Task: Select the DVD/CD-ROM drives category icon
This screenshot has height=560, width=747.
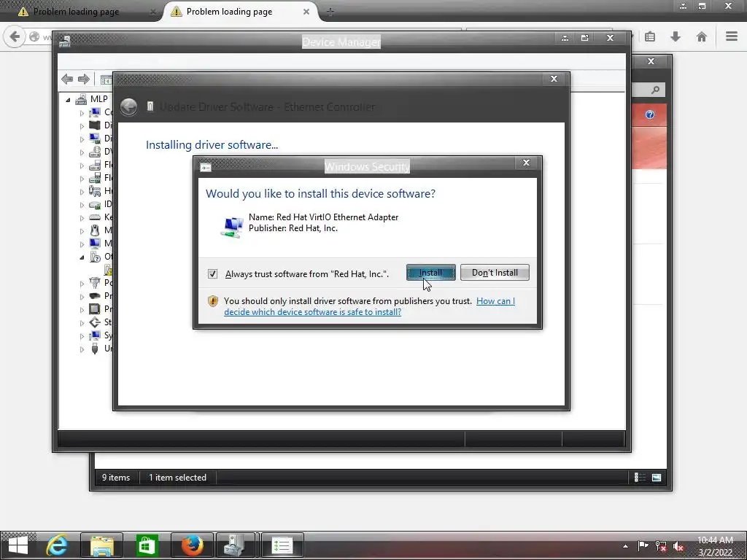Action: (95, 152)
